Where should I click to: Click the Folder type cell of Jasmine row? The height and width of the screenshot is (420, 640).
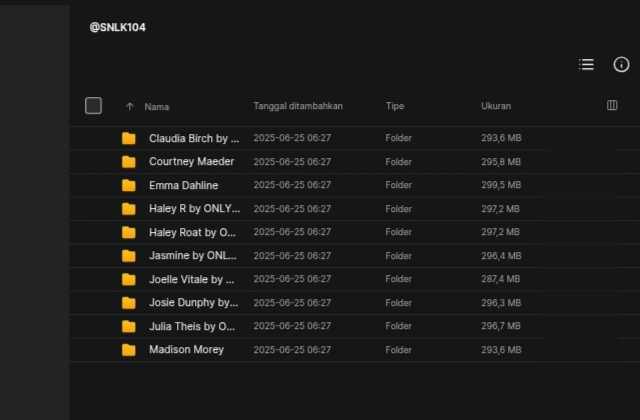click(x=398, y=256)
